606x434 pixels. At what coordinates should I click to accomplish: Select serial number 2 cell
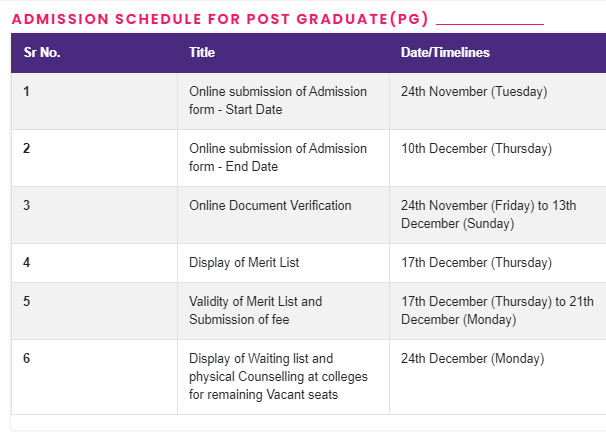[x=27, y=149]
